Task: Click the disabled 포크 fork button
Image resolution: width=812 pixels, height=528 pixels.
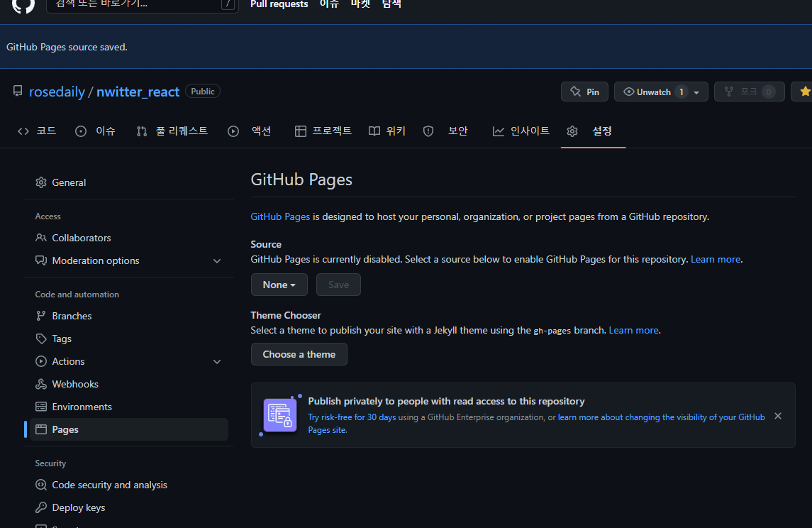Action: tap(750, 92)
